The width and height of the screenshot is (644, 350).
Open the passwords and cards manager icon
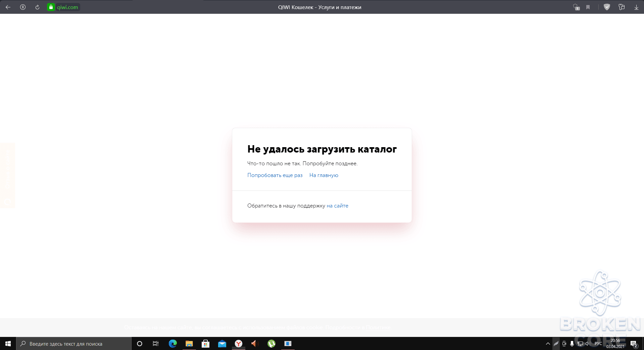point(622,7)
